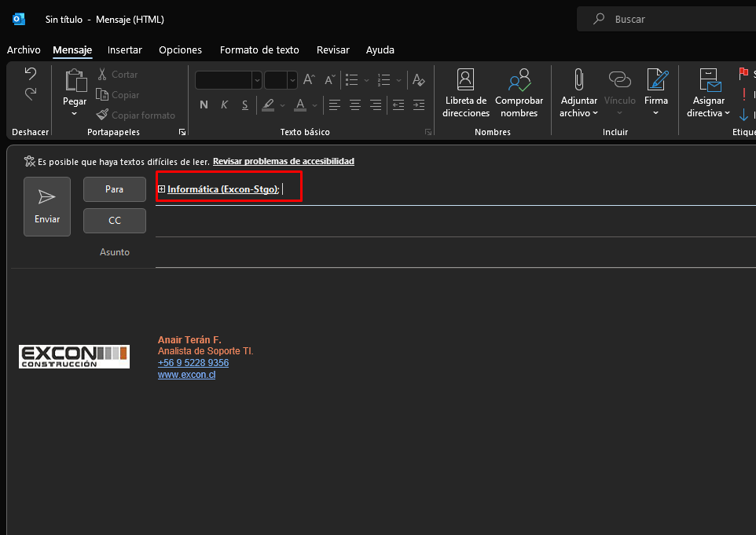Open Libreta de direcciones

click(466, 93)
